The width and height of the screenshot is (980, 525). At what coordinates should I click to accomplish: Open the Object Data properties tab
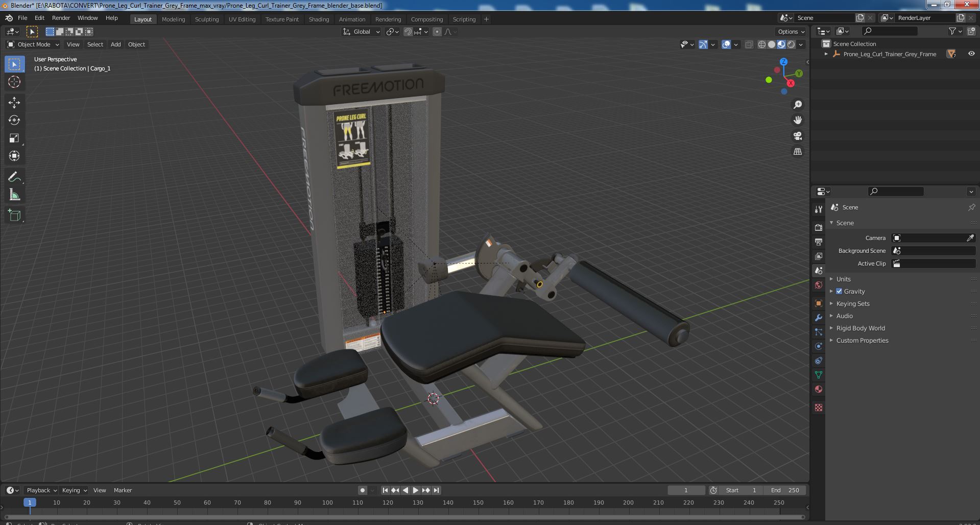click(819, 375)
